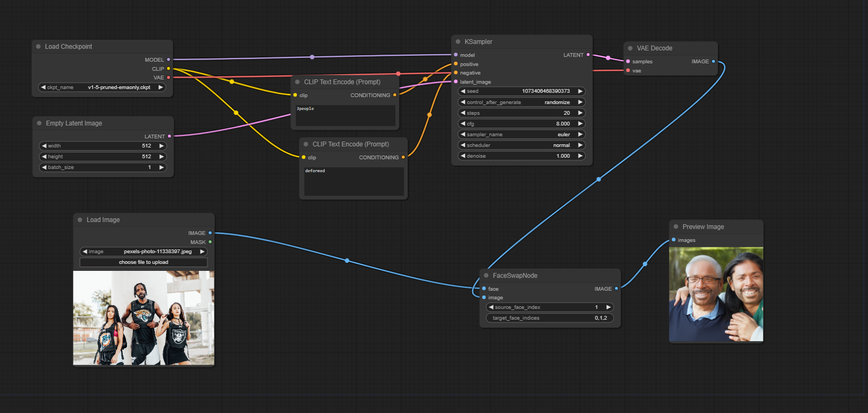
Task: Click the positive input socket on KSampler
Action: point(455,64)
